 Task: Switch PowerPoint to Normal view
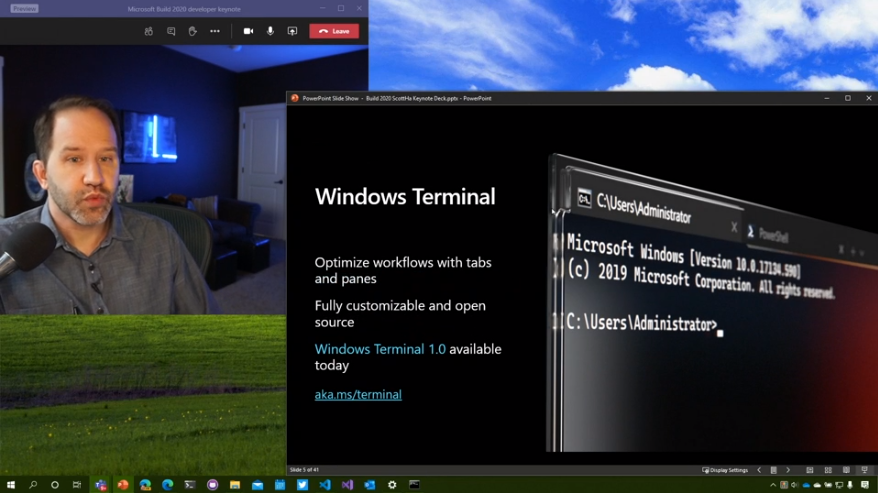tap(810, 470)
